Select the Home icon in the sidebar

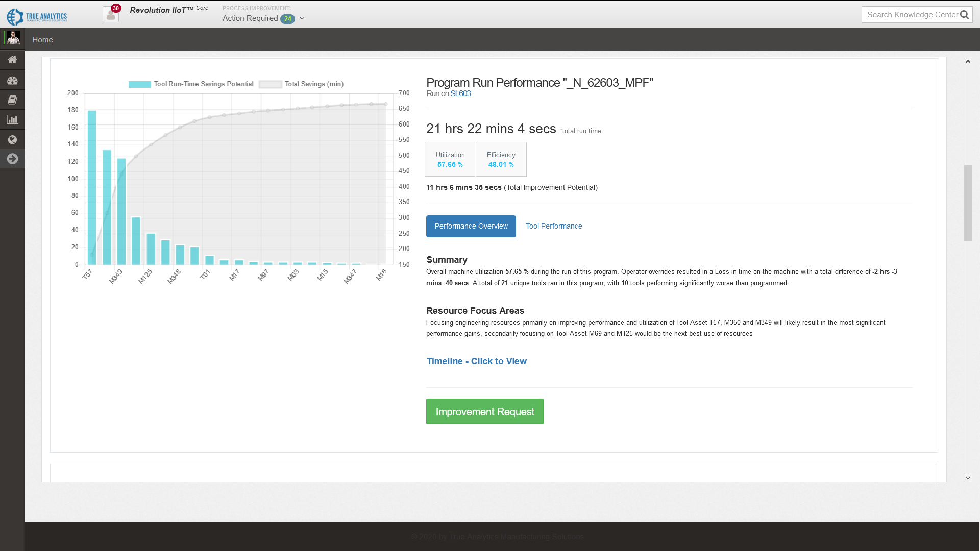(x=12, y=60)
